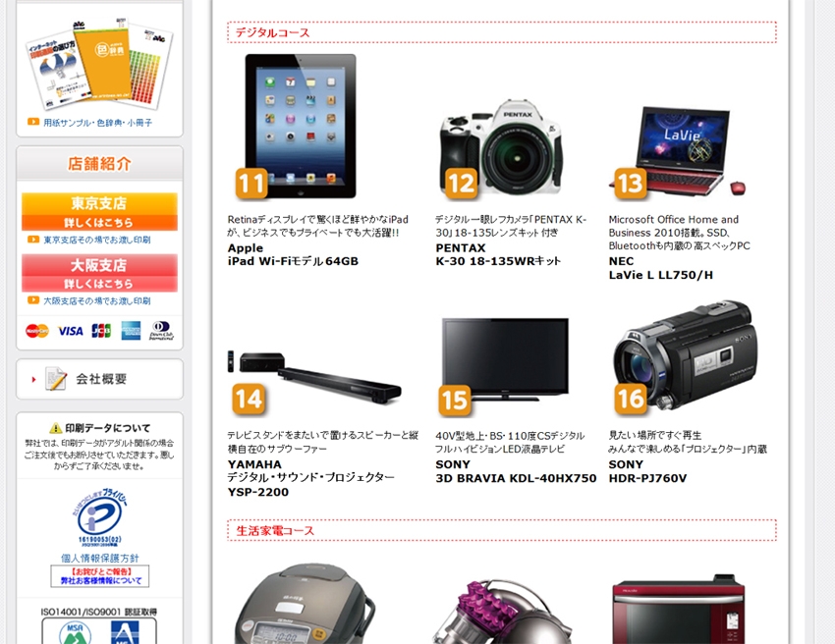Follow 東京支店その場でお渡し印刷 link
The width and height of the screenshot is (835, 644).
[x=97, y=241]
